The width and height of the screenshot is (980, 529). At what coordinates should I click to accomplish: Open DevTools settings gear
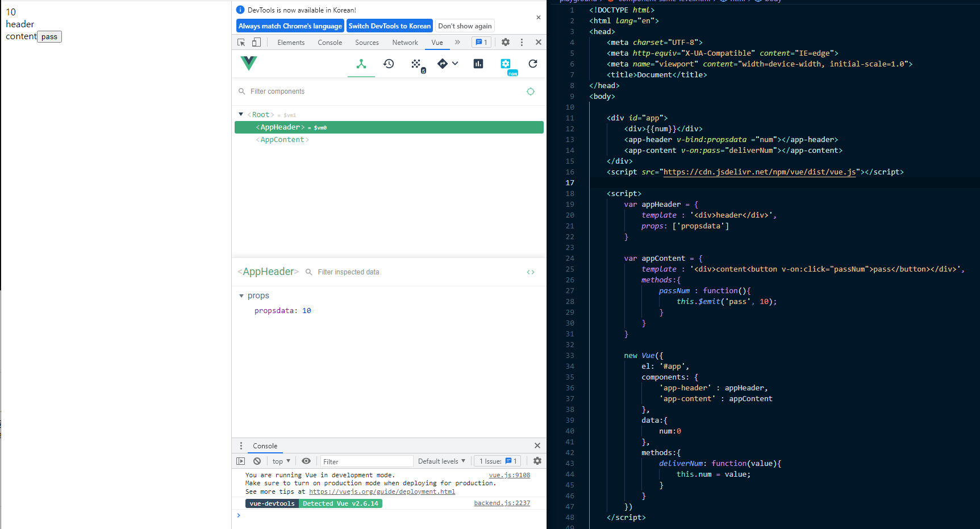click(x=506, y=42)
